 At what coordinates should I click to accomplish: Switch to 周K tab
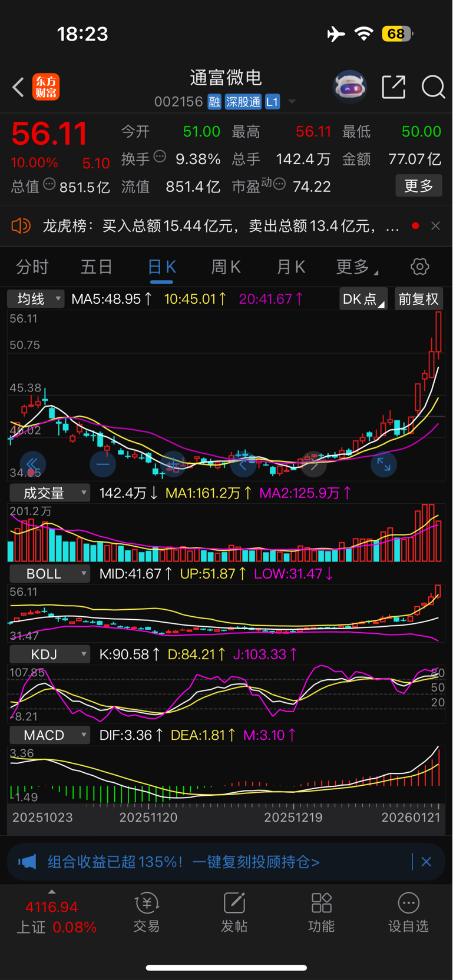[x=226, y=267]
